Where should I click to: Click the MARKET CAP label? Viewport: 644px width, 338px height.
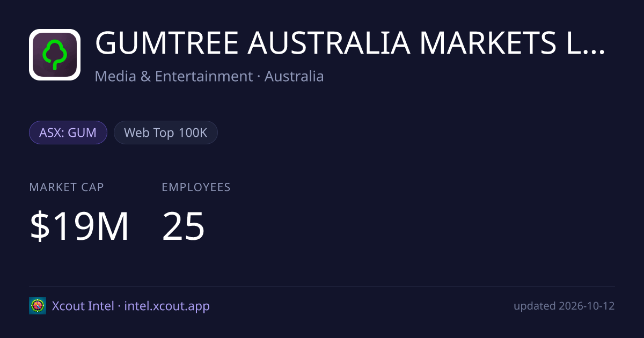pyautogui.click(x=67, y=187)
